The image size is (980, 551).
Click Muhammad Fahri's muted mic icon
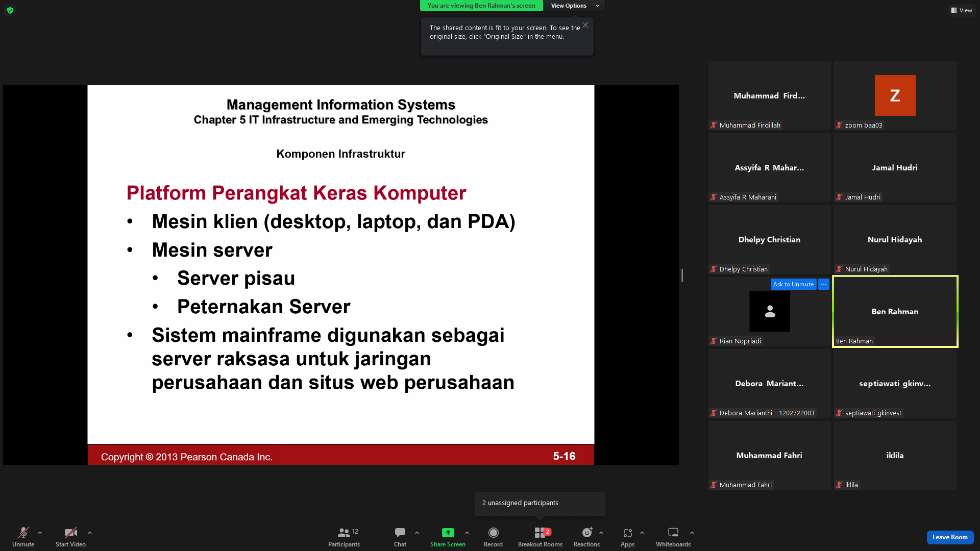[x=714, y=485]
